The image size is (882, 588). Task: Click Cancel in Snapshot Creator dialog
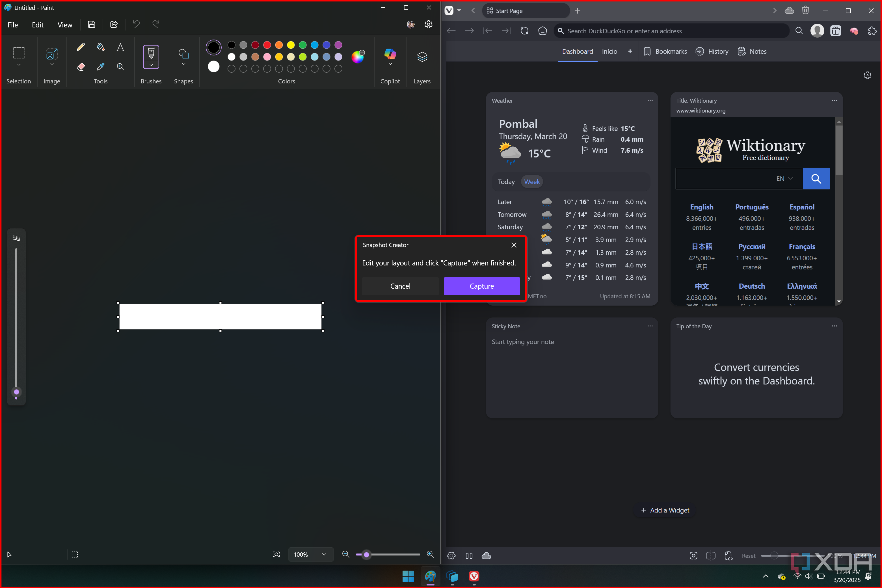click(400, 286)
